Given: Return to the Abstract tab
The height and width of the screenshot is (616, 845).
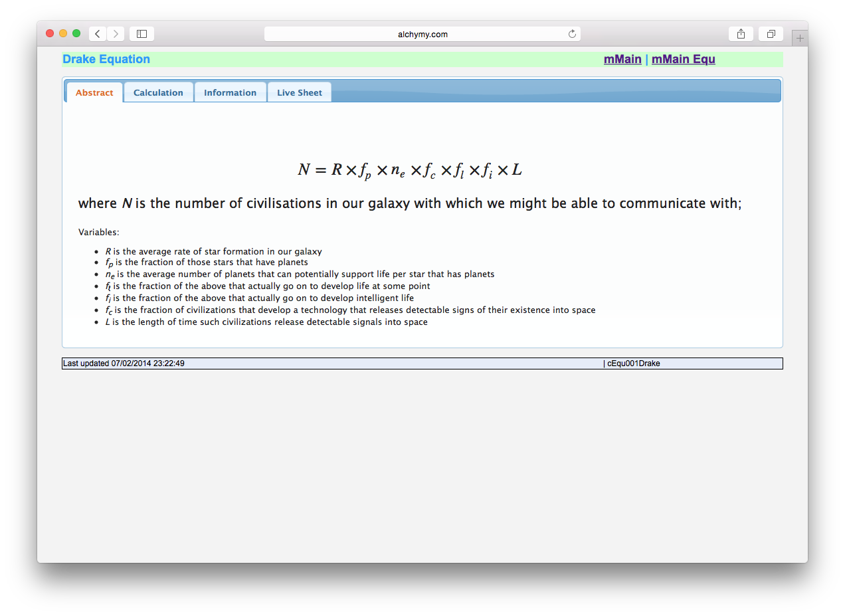Looking at the screenshot, I should [94, 92].
